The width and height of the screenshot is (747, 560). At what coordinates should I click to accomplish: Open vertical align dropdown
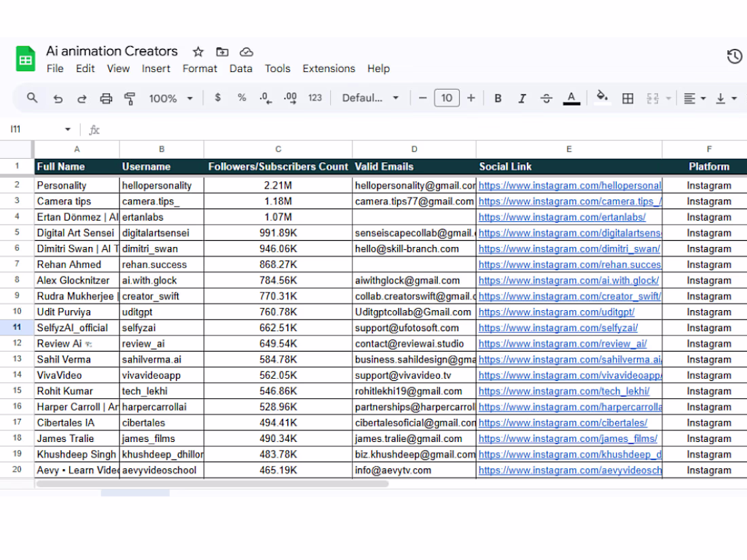point(726,98)
